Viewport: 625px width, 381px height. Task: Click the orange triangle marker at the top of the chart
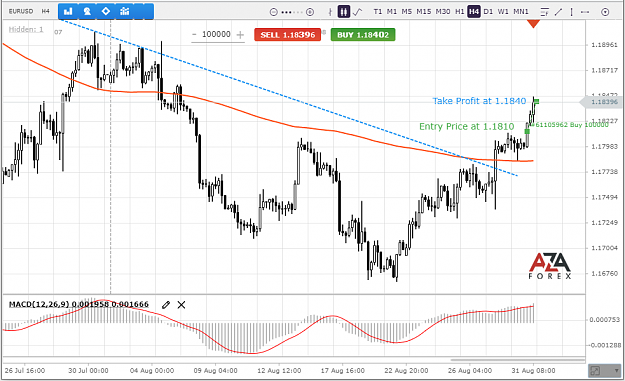pyautogui.click(x=533, y=24)
